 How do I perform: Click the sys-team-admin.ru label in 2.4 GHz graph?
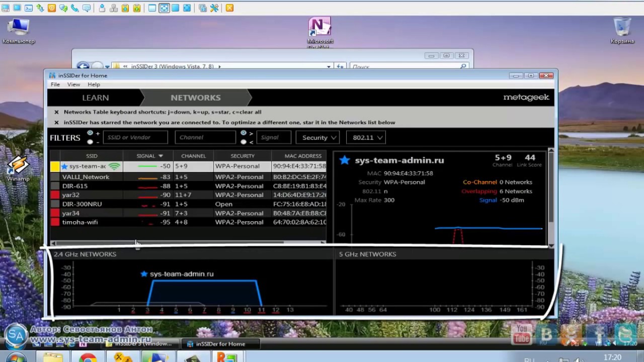182,274
